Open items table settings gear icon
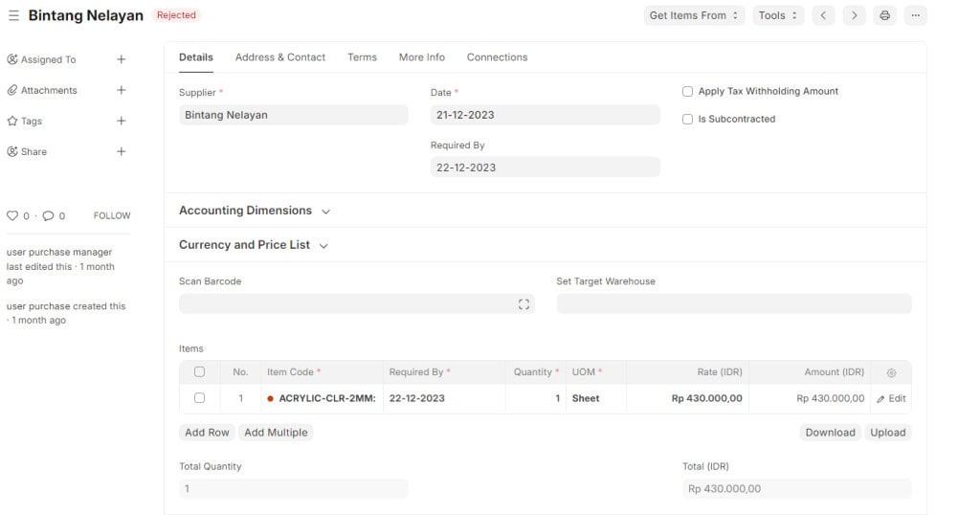980x515 pixels. pyautogui.click(x=891, y=372)
